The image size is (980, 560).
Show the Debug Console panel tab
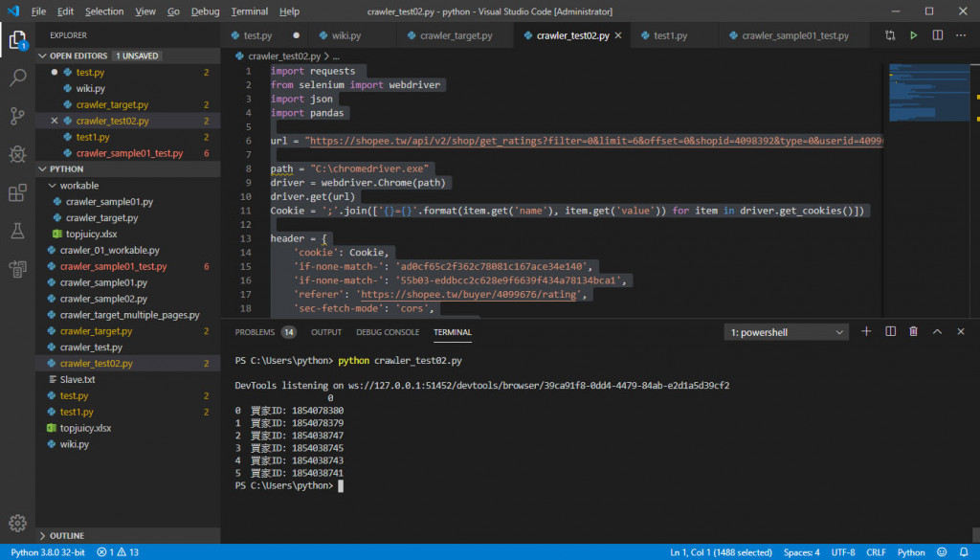[x=388, y=332]
